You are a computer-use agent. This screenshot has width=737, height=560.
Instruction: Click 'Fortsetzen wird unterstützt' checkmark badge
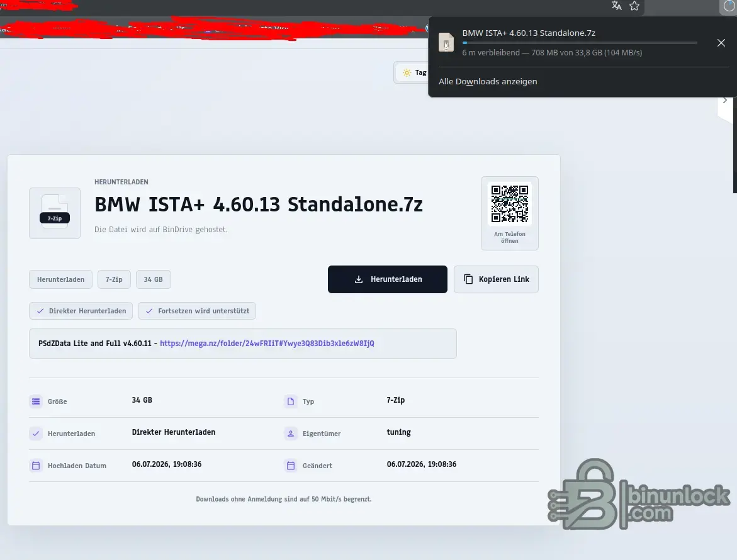(x=197, y=311)
